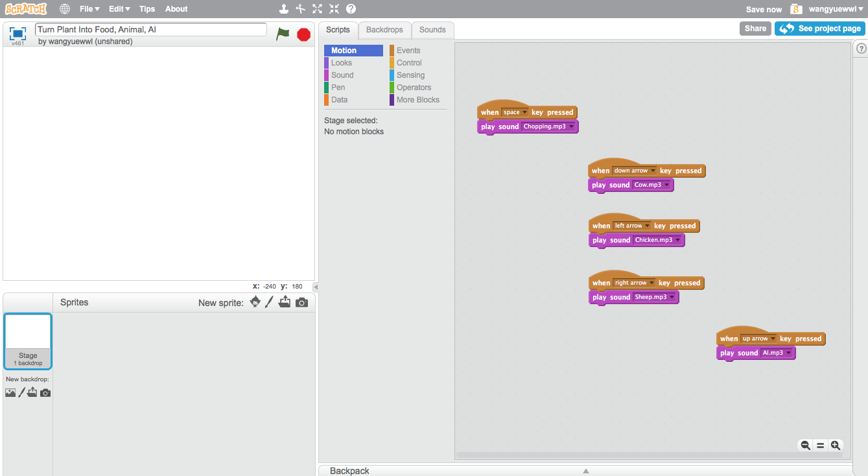Viewport: 868px width, 476px height.
Task: Select the duplicate stamp tool in toolbar
Action: (x=283, y=9)
